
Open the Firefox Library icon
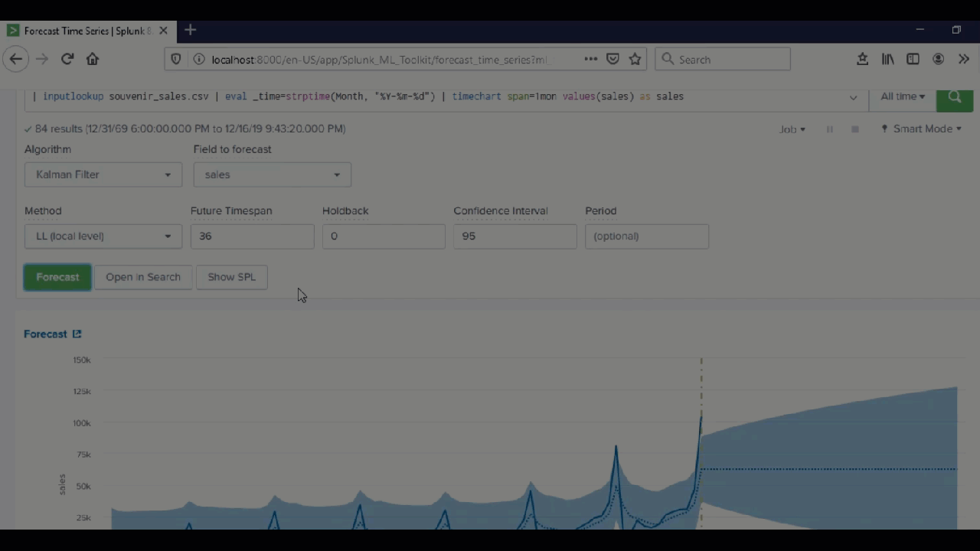pyautogui.click(x=887, y=59)
